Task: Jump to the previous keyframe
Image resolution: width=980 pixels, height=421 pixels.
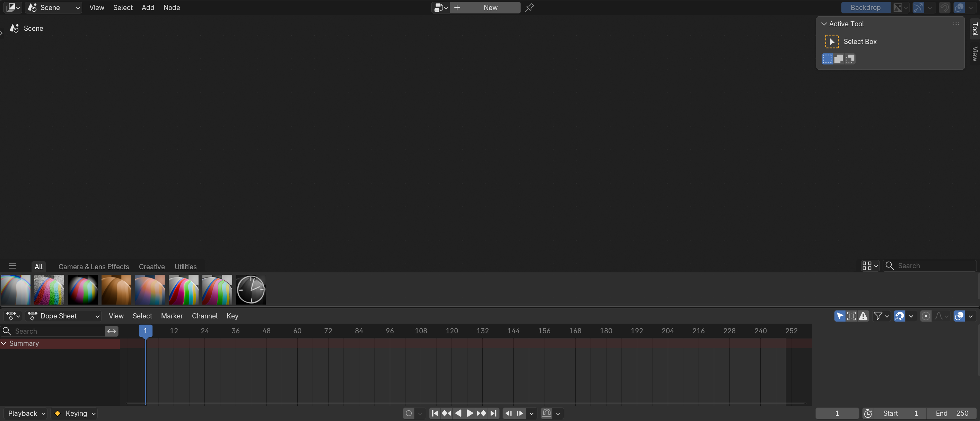Action: (x=446, y=413)
